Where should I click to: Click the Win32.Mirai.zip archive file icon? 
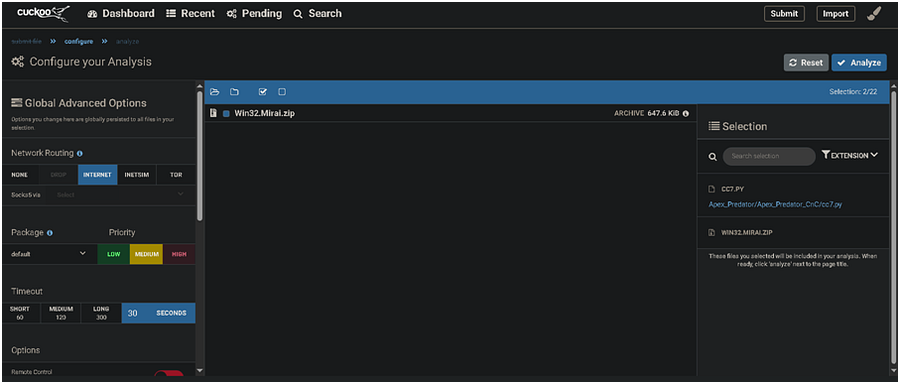pyautogui.click(x=214, y=113)
